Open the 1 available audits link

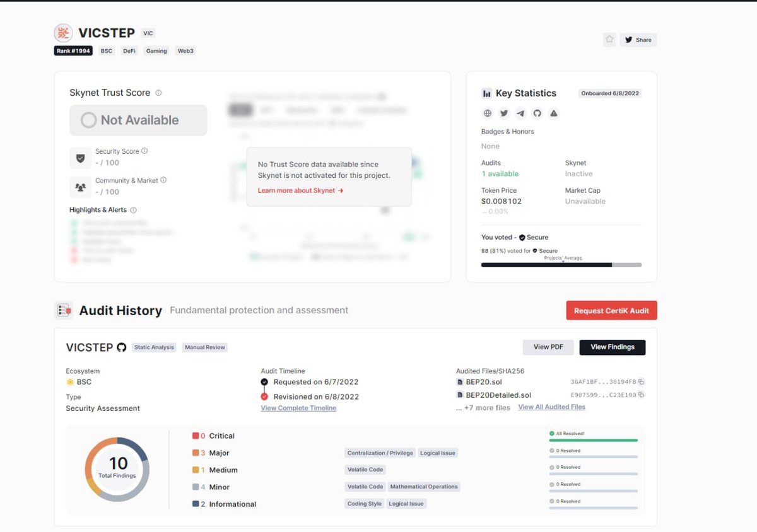[x=500, y=174]
